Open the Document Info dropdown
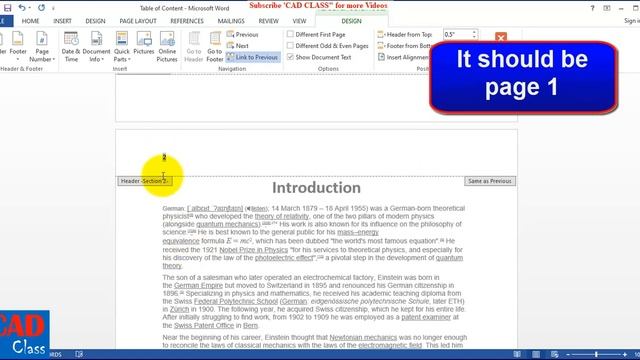 (x=96, y=47)
